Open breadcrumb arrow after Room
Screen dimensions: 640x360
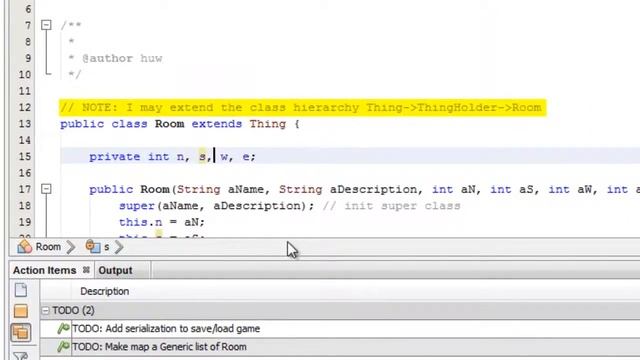coord(71,247)
